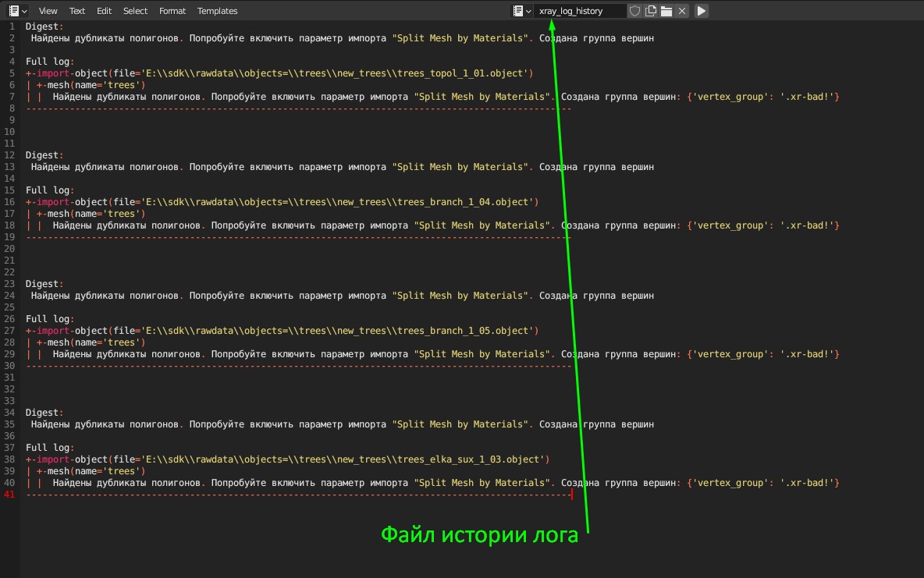This screenshot has height=578, width=924.
Task: Run the script with the play icon
Action: click(701, 10)
